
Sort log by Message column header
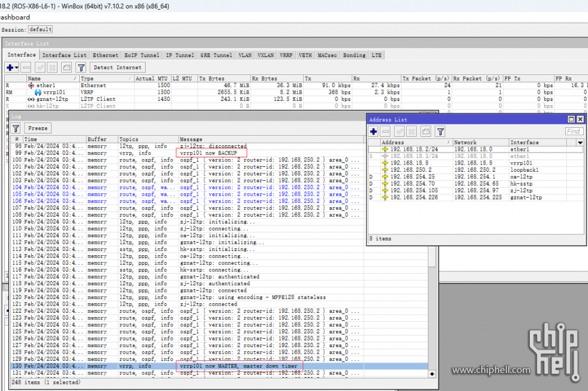[x=271, y=139]
